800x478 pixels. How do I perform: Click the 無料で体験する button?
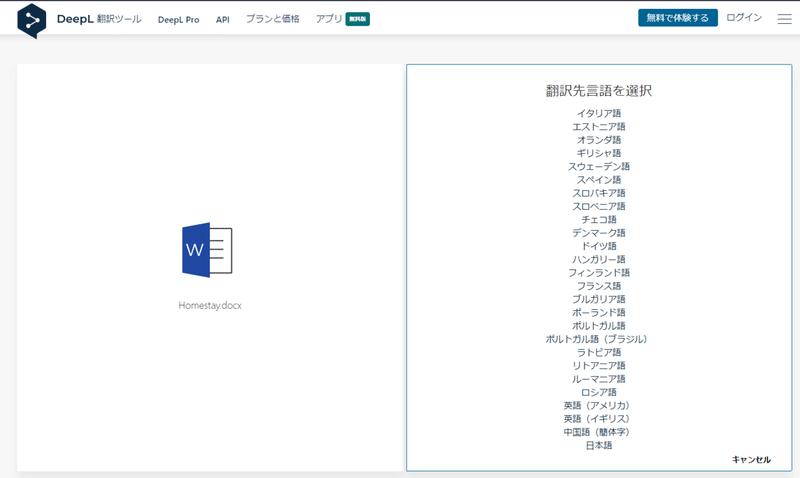(x=678, y=18)
